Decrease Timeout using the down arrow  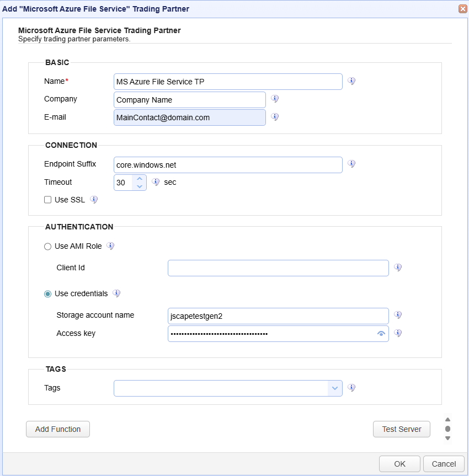pyautogui.click(x=140, y=186)
